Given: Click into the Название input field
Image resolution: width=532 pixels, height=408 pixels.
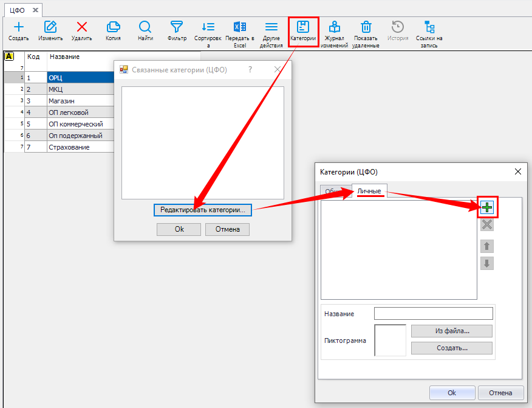Looking at the screenshot, I should tap(433, 314).
